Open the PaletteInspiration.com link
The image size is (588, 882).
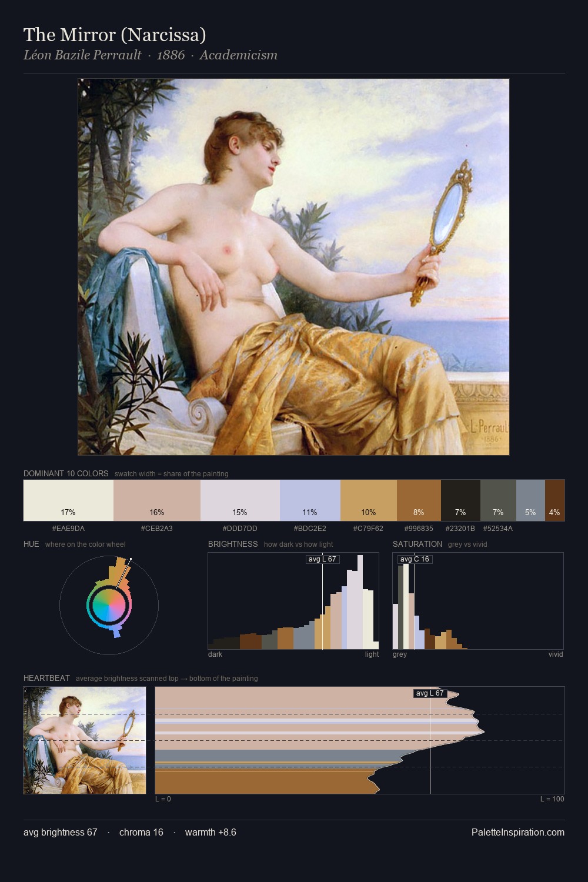[518, 832]
